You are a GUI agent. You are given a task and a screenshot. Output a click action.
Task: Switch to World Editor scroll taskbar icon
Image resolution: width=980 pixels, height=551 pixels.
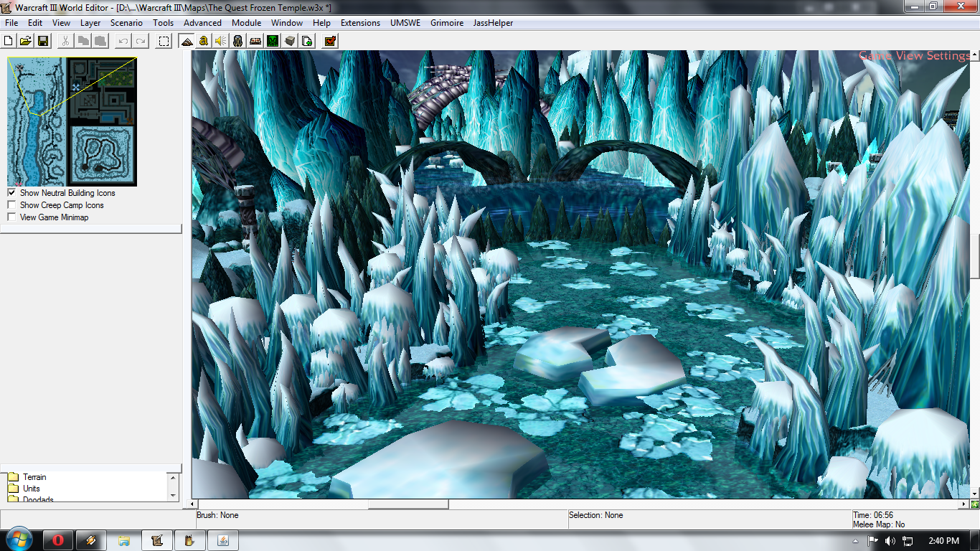[157, 540]
